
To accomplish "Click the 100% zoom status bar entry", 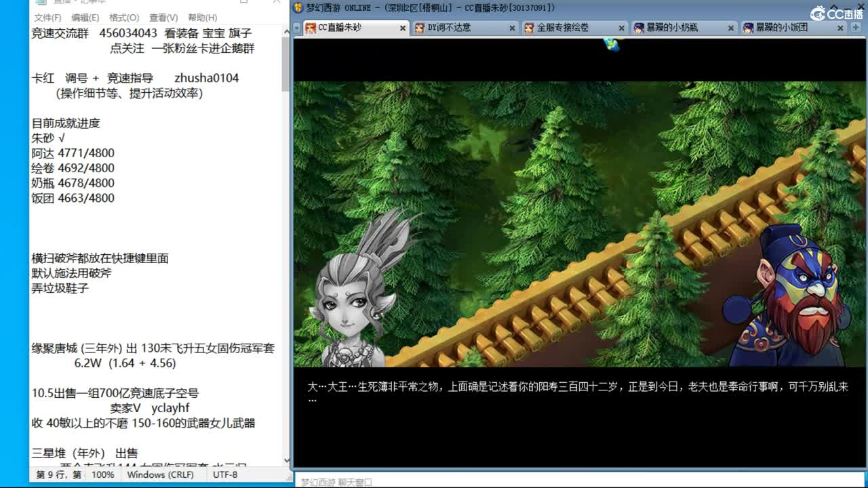I will click(103, 474).
